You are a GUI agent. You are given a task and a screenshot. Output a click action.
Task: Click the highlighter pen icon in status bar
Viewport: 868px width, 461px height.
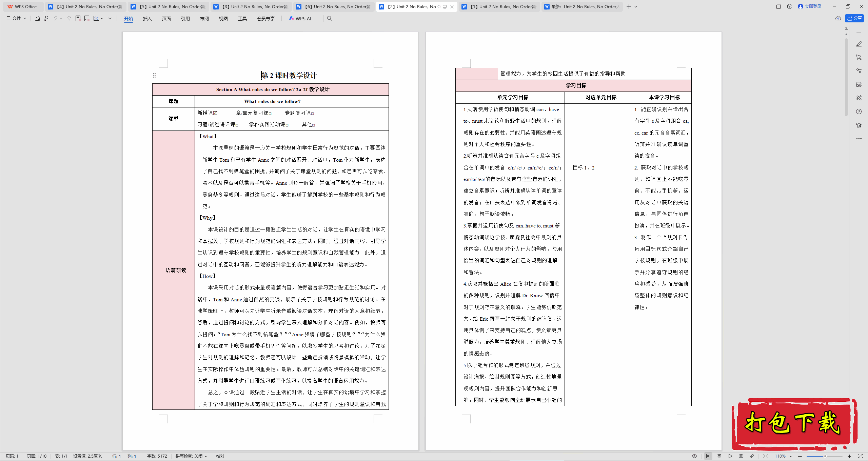point(752,456)
